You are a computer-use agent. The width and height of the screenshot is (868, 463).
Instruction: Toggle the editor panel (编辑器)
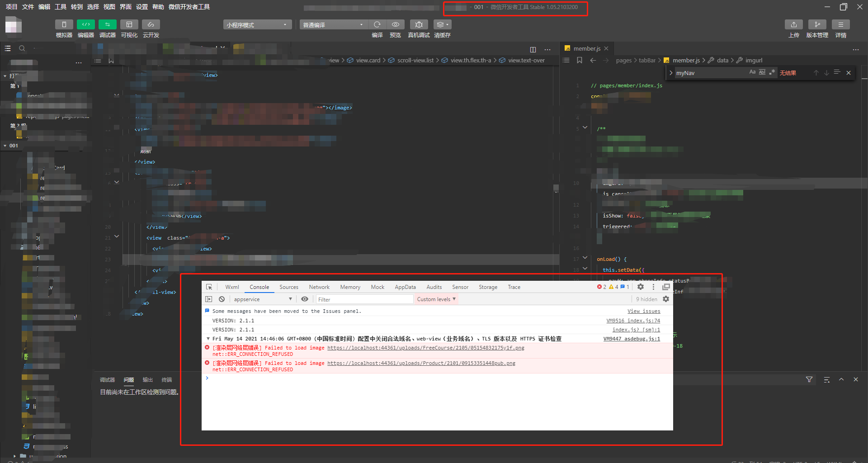85,25
